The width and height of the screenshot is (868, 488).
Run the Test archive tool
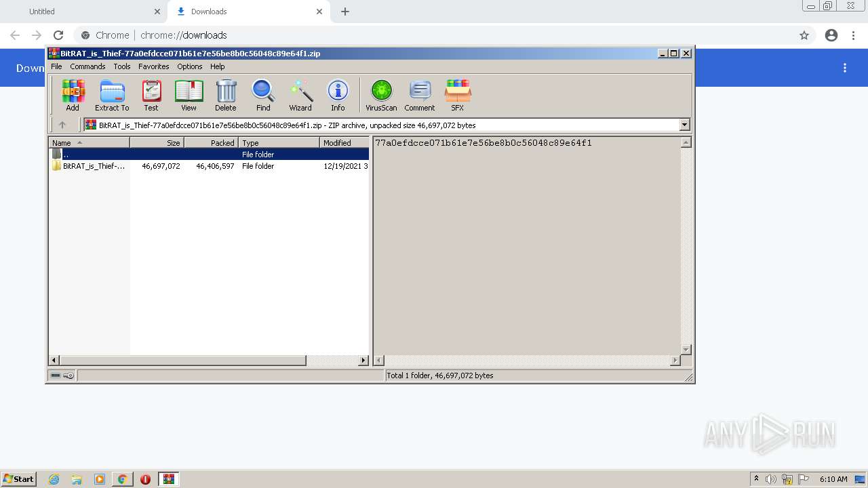151,95
